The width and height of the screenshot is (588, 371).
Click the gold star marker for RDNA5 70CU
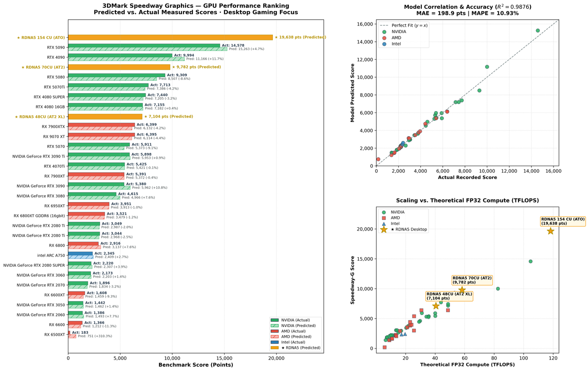462,290
